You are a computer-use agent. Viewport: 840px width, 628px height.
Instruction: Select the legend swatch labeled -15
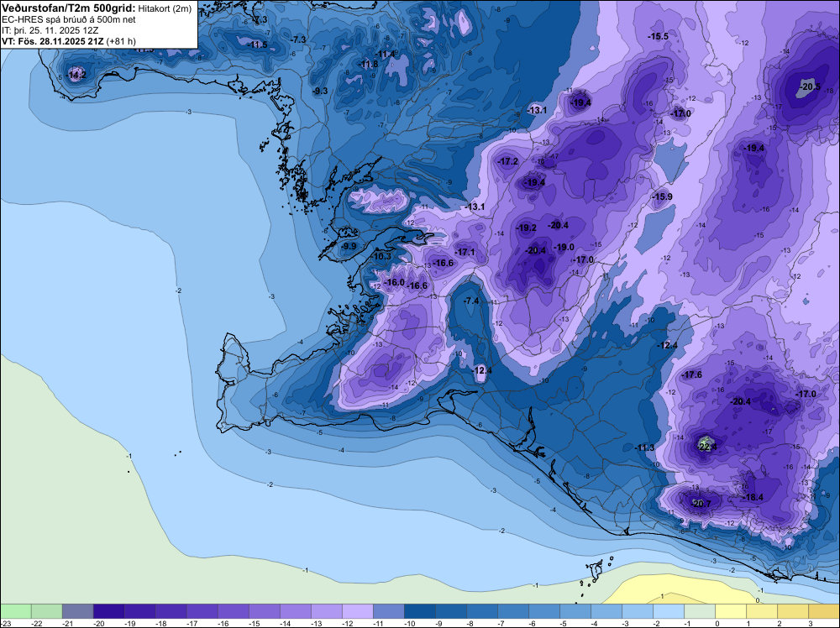(264, 611)
